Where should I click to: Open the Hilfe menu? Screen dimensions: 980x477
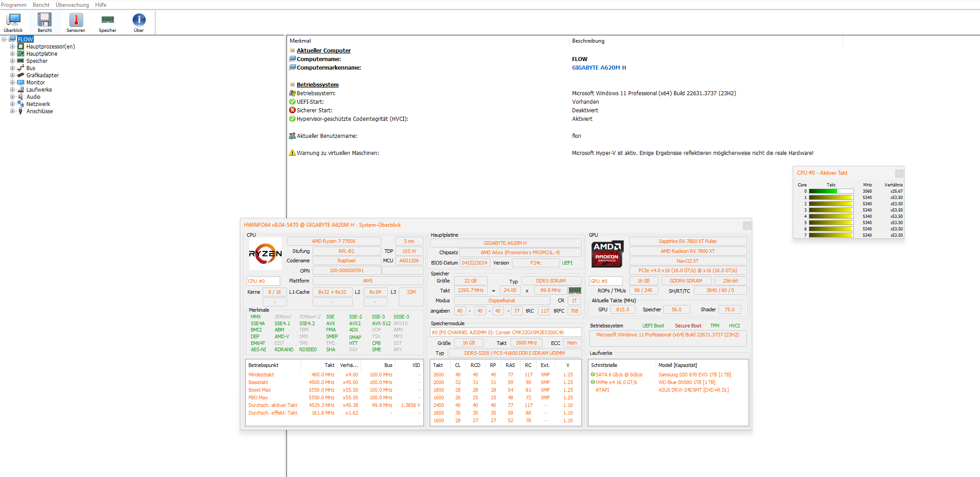point(101,5)
